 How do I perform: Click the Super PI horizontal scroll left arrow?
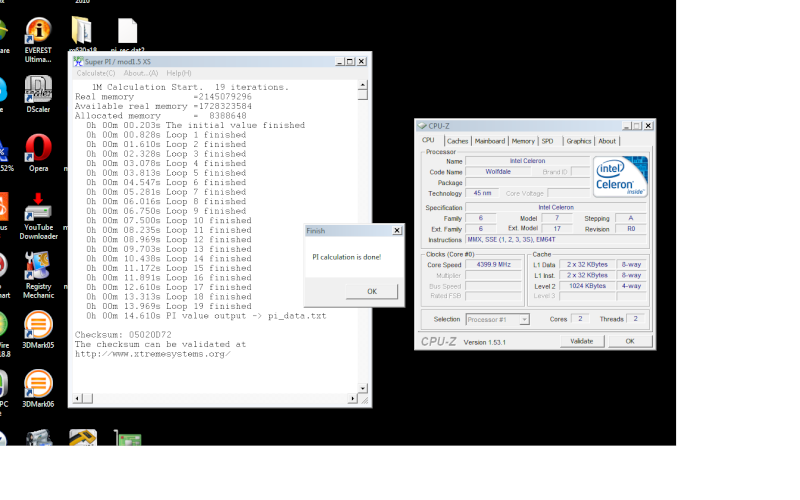pyautogui.click(x=78, y=398)
